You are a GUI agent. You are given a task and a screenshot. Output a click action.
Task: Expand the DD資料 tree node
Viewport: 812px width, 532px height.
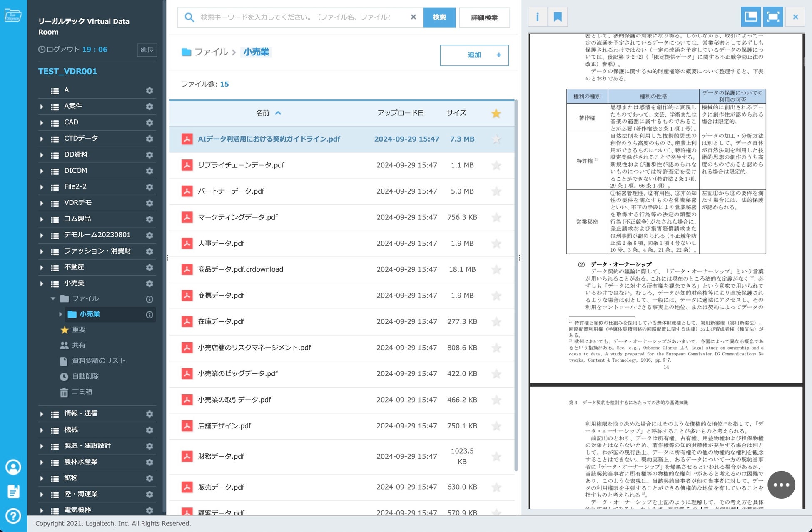[42, 155]
